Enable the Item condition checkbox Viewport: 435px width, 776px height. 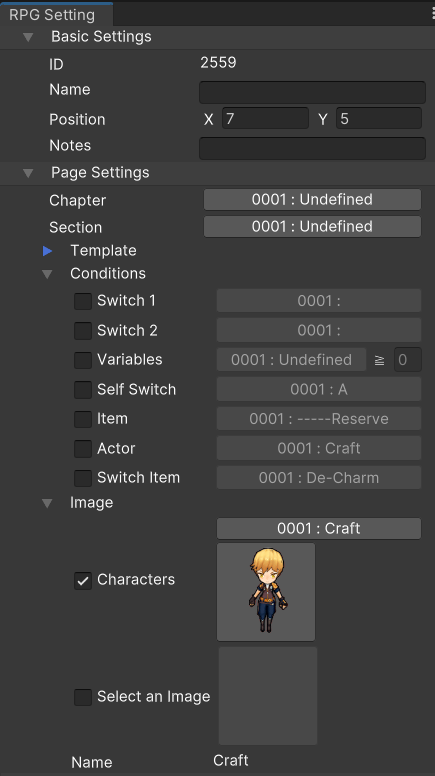[x=83, y=419]
